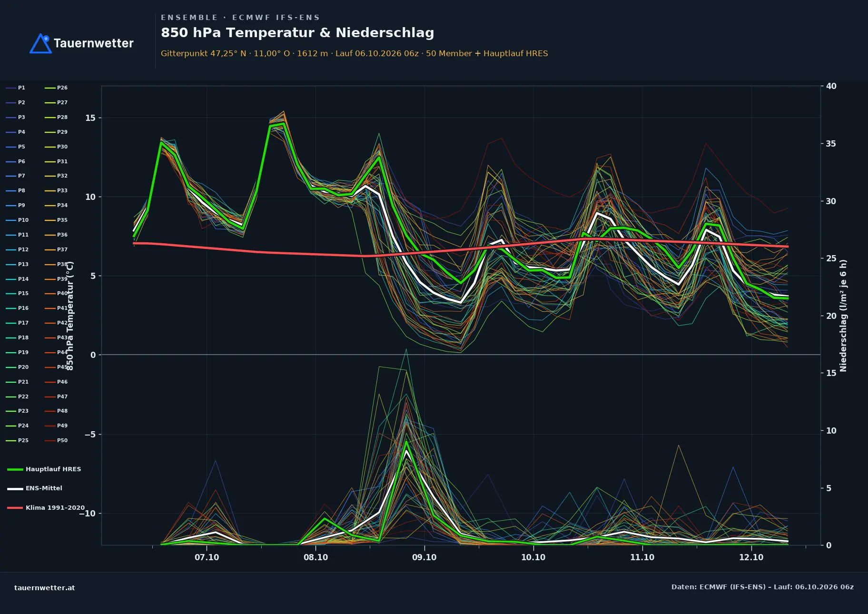This screenshot has height=614, width=868.
Task: Click the "ENSEMBLE · ECMWF IFS-ENS" header label
Action: pyautogui.click(x=240, y=18)
